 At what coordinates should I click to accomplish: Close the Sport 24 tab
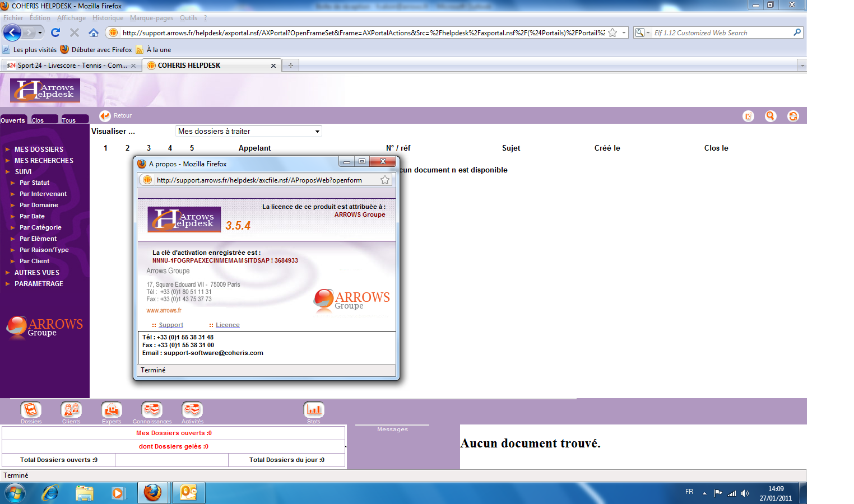point(133,66)
